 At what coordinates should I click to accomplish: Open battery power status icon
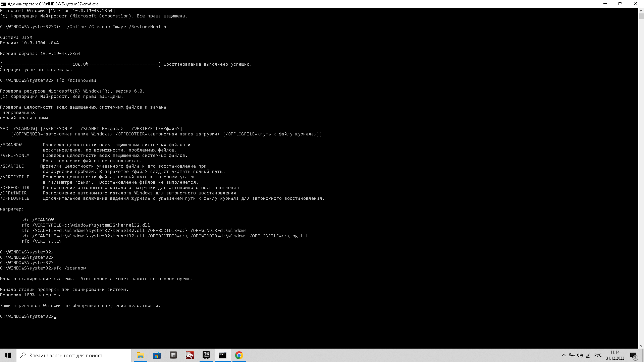[x=572, y=355]
